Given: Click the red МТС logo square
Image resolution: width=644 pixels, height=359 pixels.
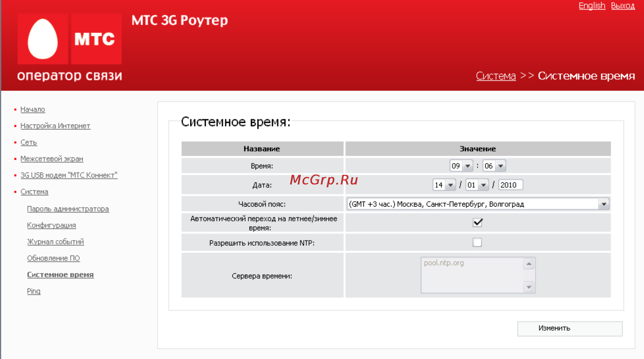Looking at the screenshot, I should (96, 39).
